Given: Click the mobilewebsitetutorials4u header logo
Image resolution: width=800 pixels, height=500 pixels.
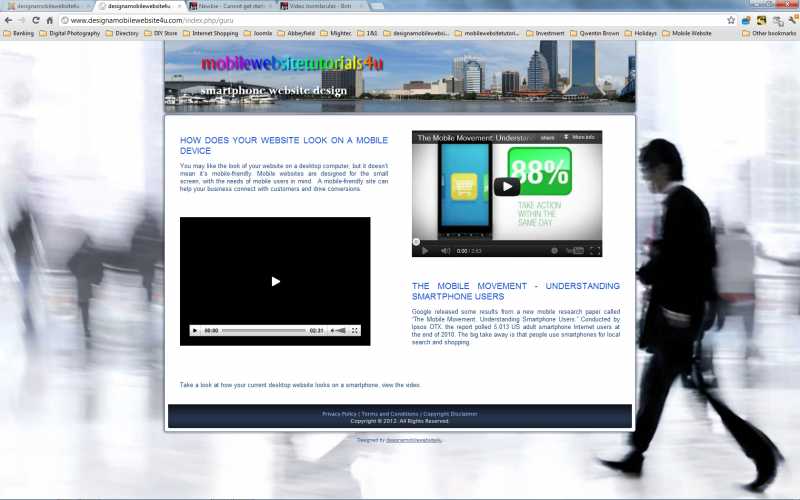Looking at the screenshot, I should coord(291,63).
